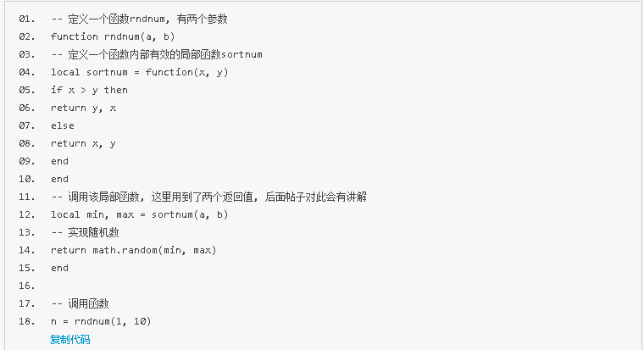Click the 复制代码 copy code link
This screenshot has height=350, width=644.
coord(69,339)
